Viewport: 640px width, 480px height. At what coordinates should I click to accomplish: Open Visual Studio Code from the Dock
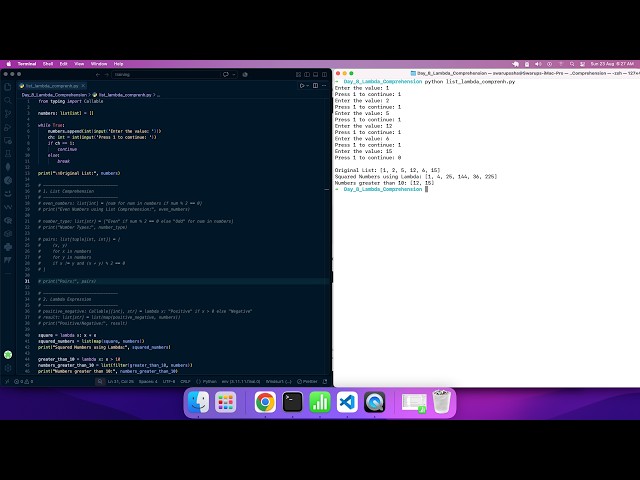pos(347,402)
